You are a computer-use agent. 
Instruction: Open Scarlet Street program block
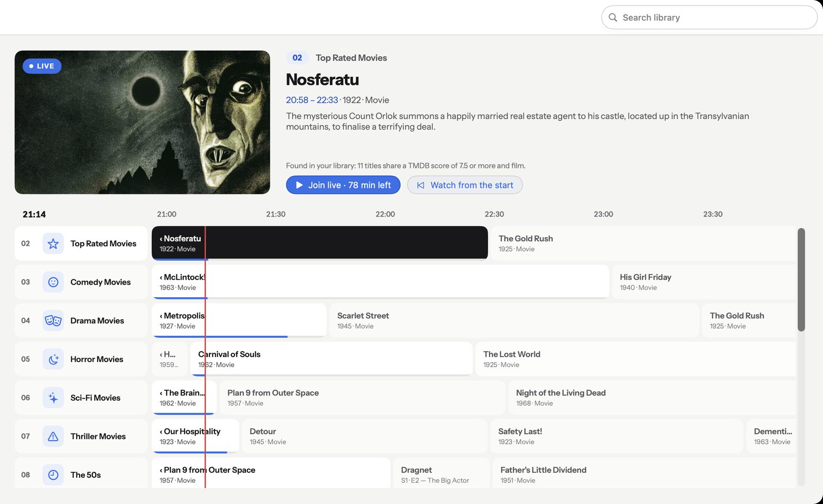(x=514, y=320)
